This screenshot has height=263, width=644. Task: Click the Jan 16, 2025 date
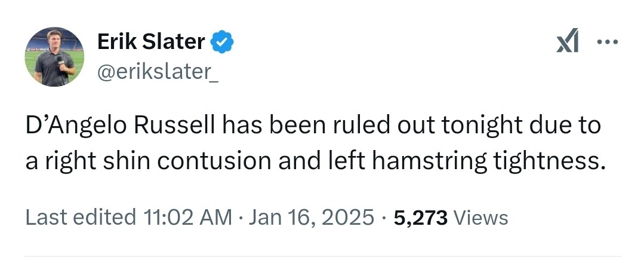pos(310,218)
